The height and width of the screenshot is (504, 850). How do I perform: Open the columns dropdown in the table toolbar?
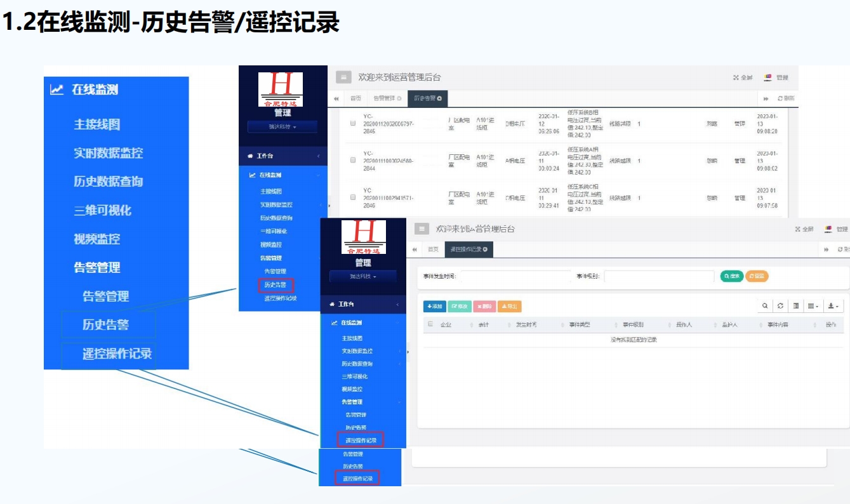click(813, 306)
